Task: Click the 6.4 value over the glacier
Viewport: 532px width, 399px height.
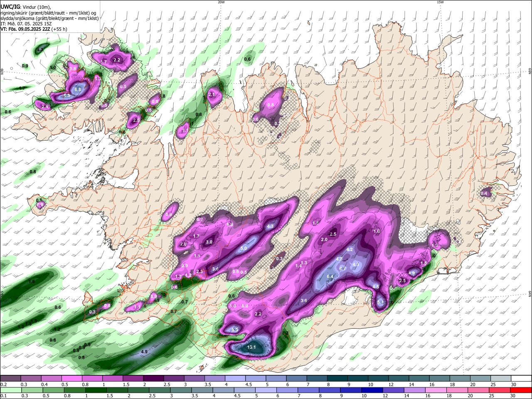Action: [330, 277]
